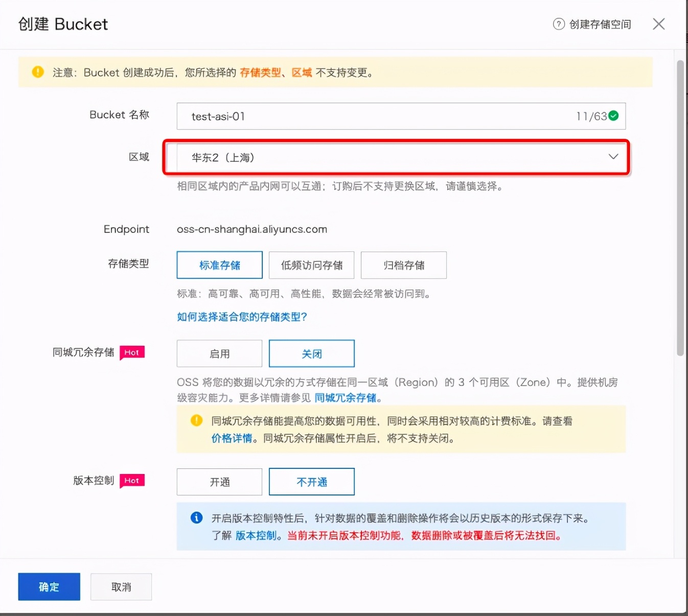Select 标准存储 storage type
688x616 pixels.
point(219,265)
